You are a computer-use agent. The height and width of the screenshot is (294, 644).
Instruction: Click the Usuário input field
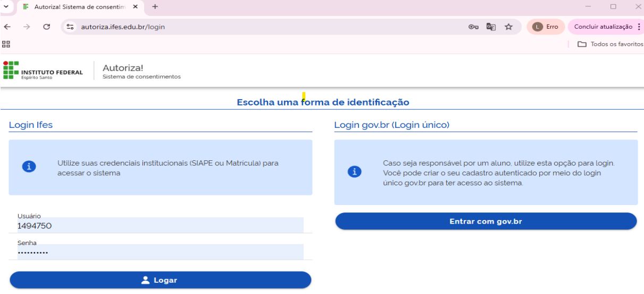160,225
